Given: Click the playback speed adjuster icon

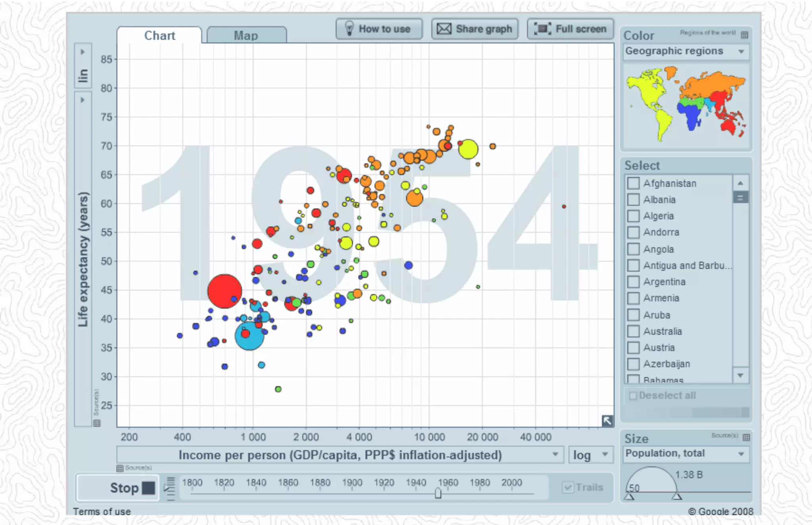Looking at the screenshot, I should [x=170, y=488].
